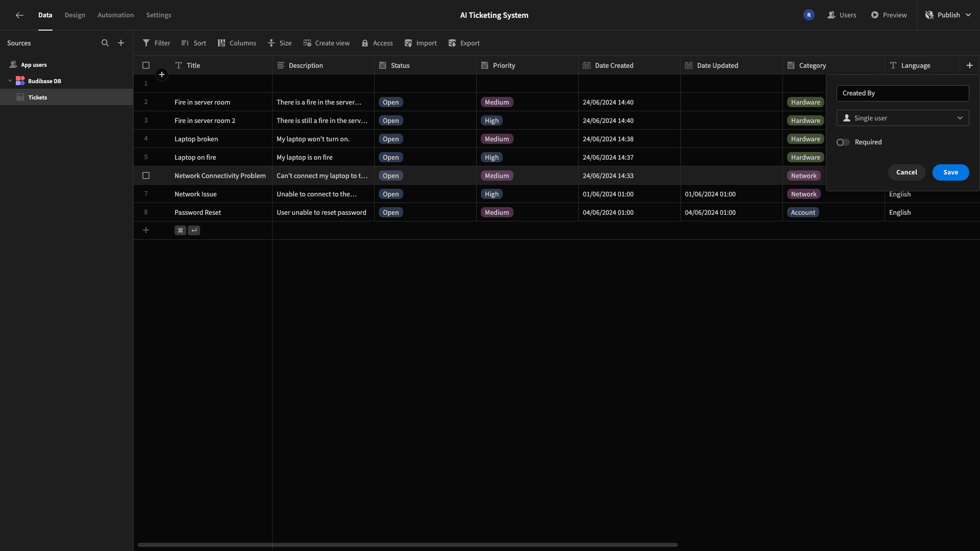980x551 pixels.
Task: Open the Sort options
Action: [193, 43]
